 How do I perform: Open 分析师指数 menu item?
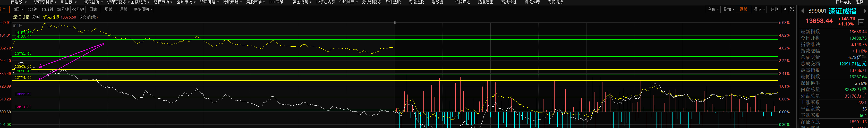[372, 2]
